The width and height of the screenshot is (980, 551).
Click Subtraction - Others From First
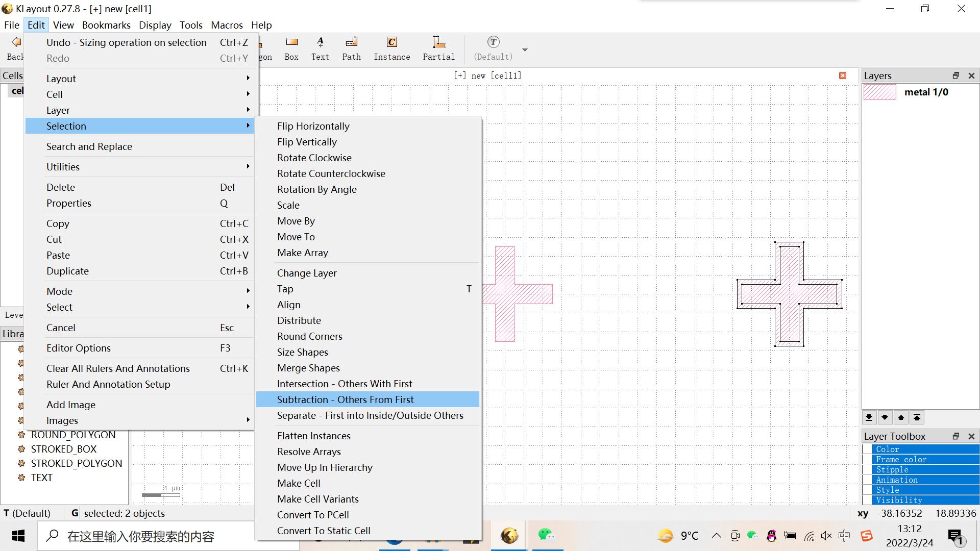pyautogui.click(x=346, y=399)
